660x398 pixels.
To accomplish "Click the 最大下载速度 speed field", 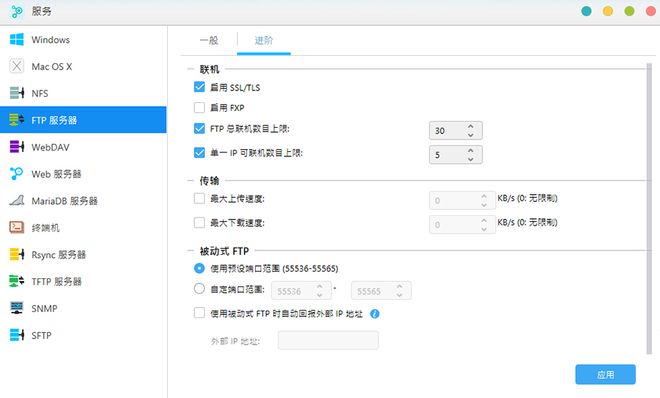I will pyautogui.click(x=462, y=225).
